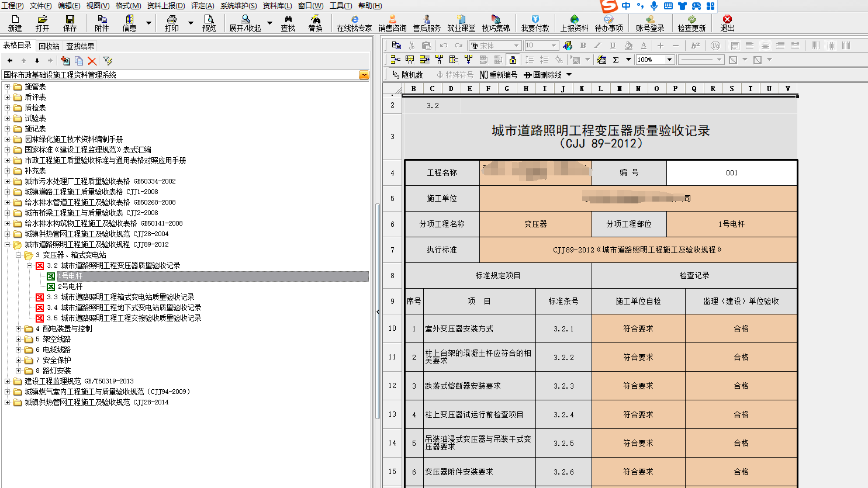Screen dimensions: 868x488
Task: Expand the 8 路灯安装 folder
Action: [19, 371]
